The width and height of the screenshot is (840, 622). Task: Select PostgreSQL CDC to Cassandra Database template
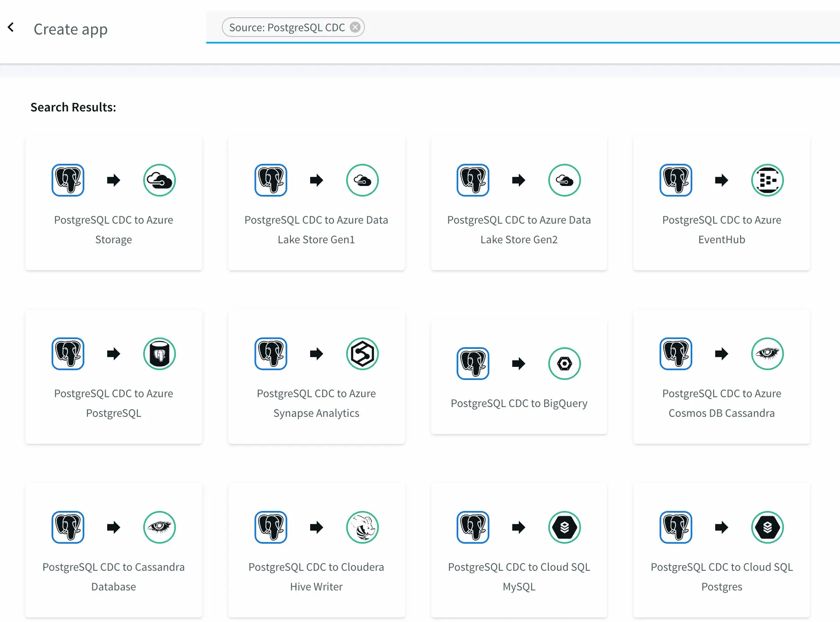click(113, 576)
